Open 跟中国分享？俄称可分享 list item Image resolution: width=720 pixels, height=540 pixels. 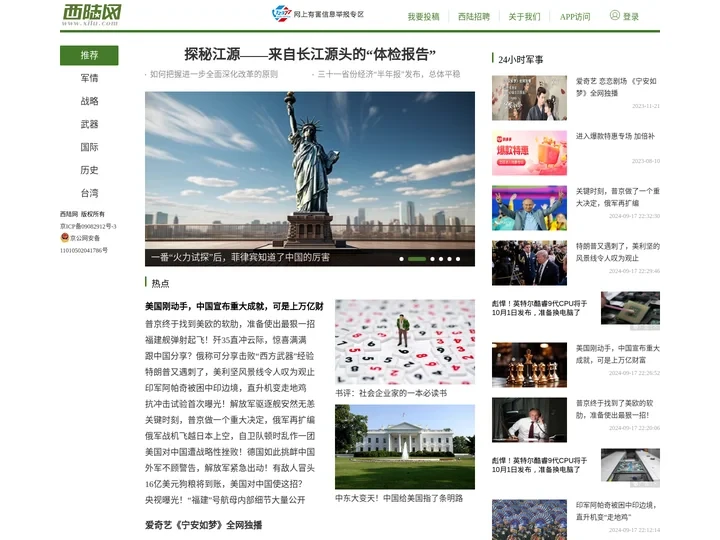click(x=230, y=356)
